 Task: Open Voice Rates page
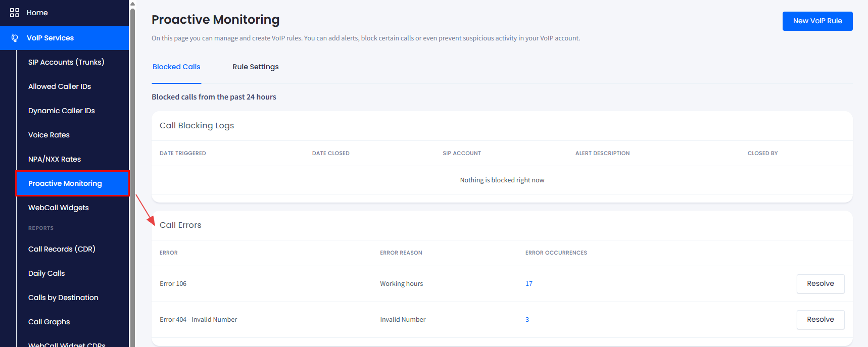click(49, 135)
